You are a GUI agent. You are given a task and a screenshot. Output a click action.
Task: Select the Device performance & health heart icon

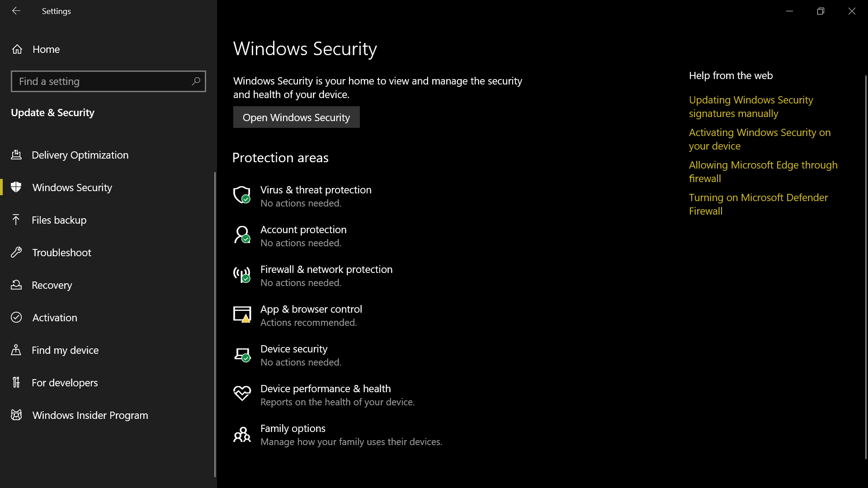pos(242,394)
